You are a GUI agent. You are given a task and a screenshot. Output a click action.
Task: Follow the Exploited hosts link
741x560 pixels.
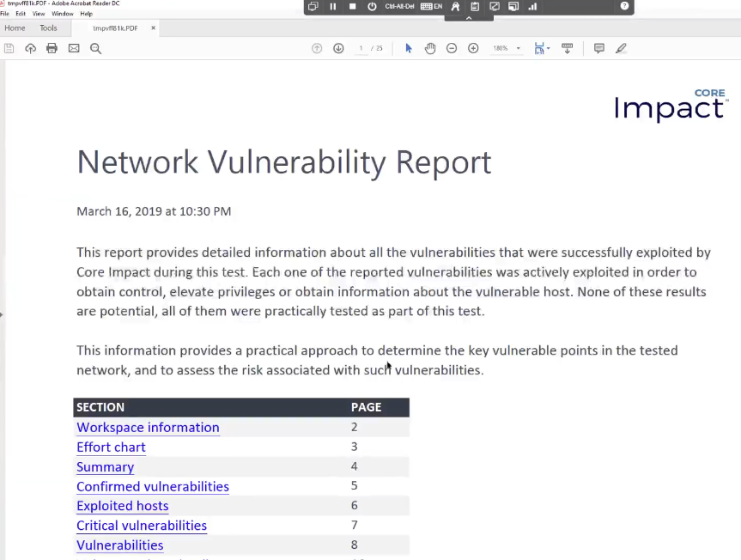point(122,506)
